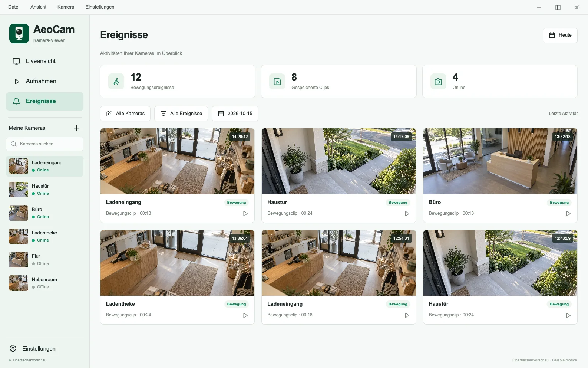
Task: Click the Gespeicherte Clips icon
Action: [x=277, y=82]
